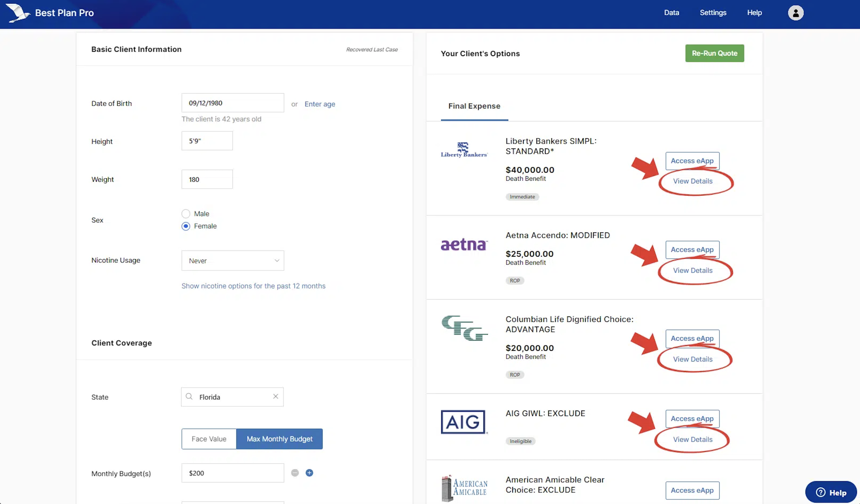This screenshot has width=860, height=504.
Task: Click the Liberty Bankers logo
Action: pos(464,150)
